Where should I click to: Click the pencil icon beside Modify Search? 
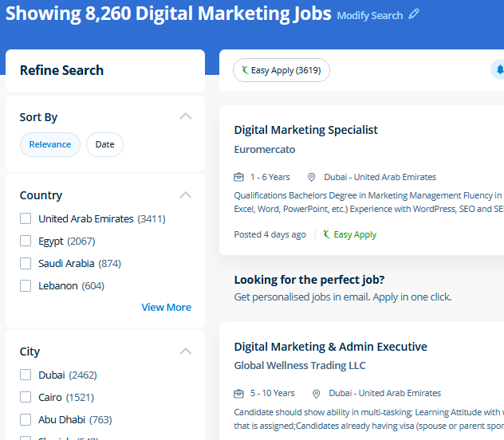[x=413, y=14]
